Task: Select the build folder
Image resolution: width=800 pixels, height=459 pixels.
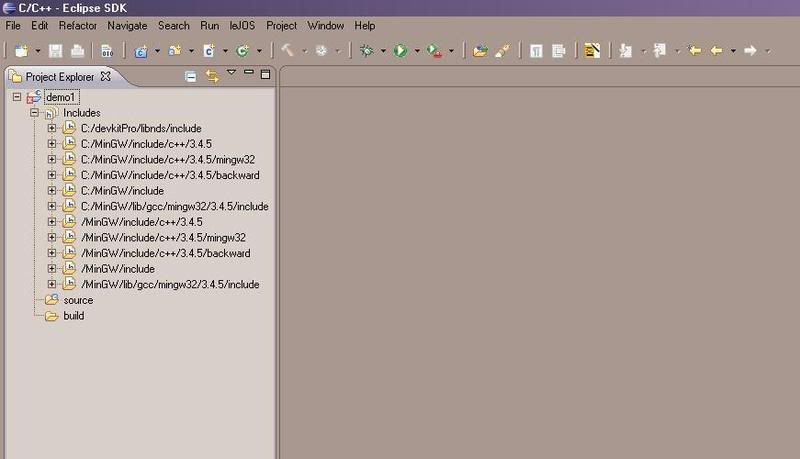Action: (x=73, y=316)
